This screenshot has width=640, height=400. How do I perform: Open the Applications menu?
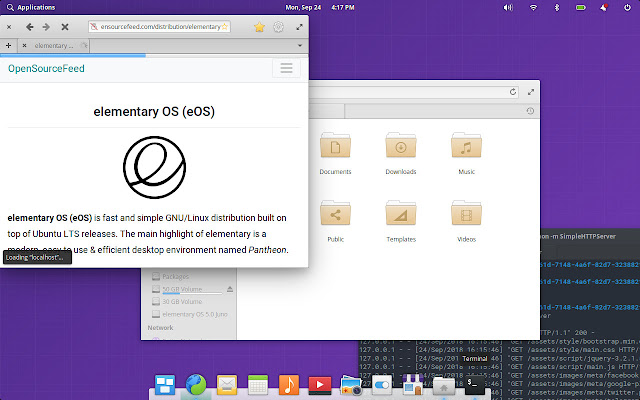(x=31, y=7)
